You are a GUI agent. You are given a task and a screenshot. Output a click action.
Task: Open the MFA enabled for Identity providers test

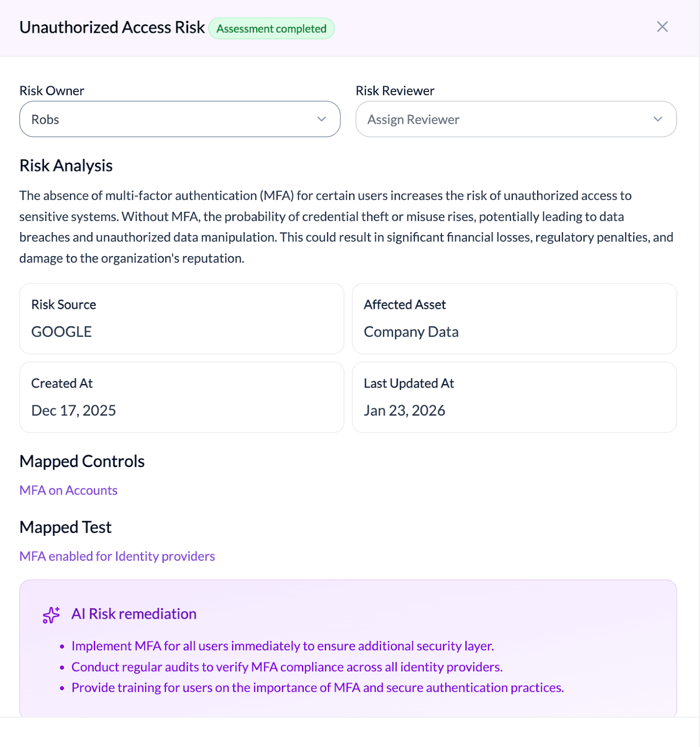click(x=117, y=556)
